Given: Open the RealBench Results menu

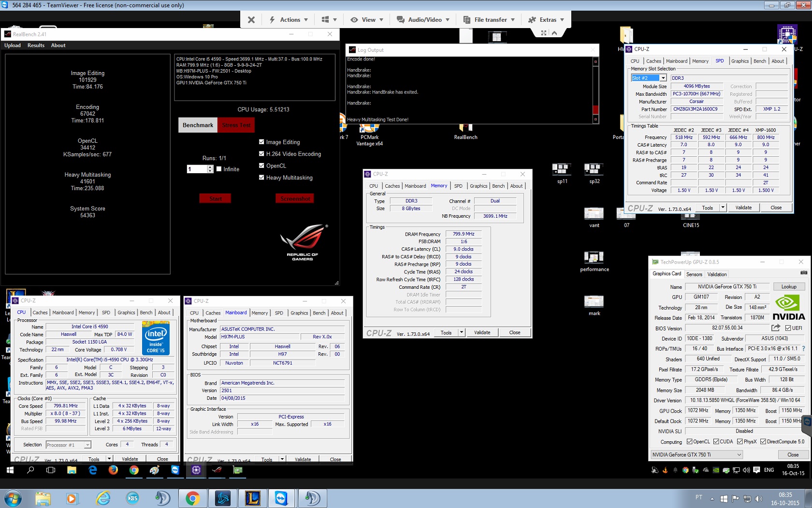Looking at the screenshot, I should [x=36, y=45].
